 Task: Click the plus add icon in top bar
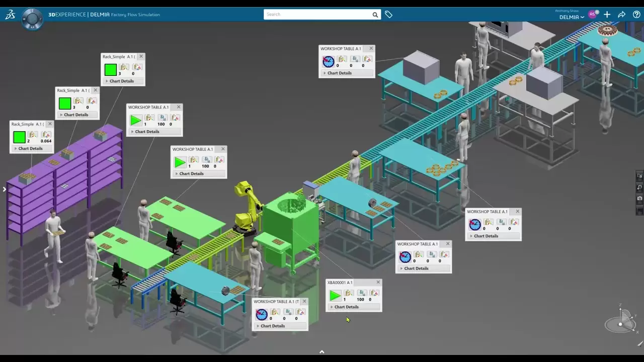point(607,15)
